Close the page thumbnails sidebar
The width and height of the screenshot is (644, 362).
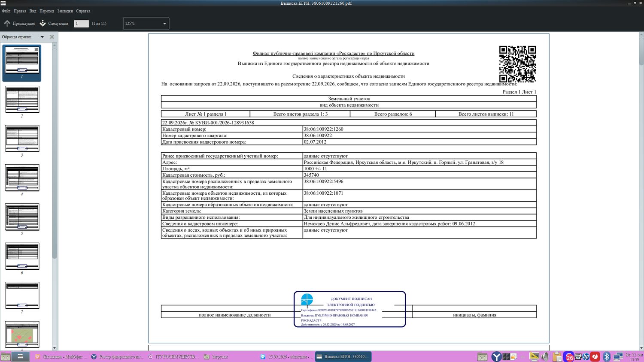pos(52,37)
